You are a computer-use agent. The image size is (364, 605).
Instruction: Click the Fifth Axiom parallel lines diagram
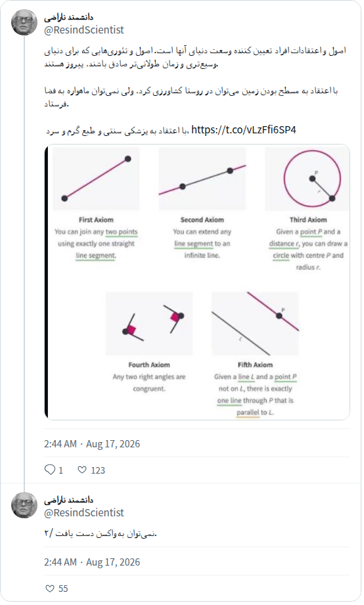click(255, 323)
